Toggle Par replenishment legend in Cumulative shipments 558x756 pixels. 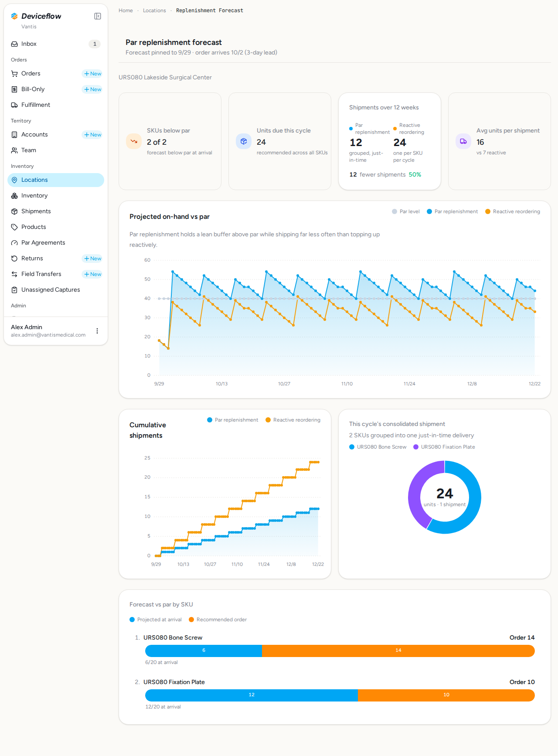coord(233,420)
